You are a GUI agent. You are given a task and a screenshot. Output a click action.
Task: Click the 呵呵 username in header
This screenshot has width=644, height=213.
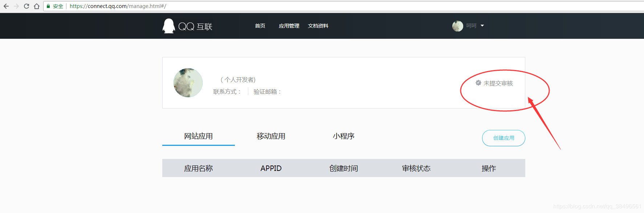[471, 26]
